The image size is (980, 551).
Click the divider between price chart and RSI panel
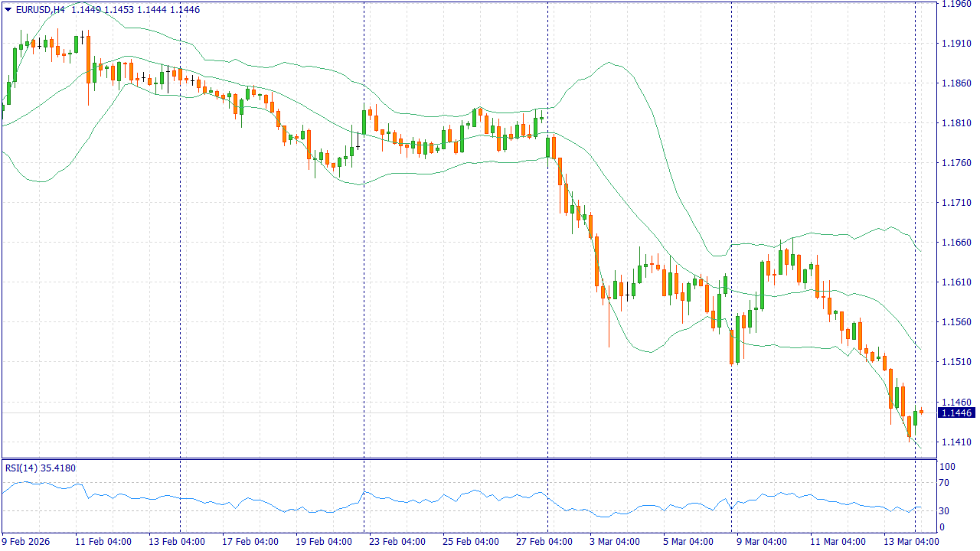(x=469, y=458)
